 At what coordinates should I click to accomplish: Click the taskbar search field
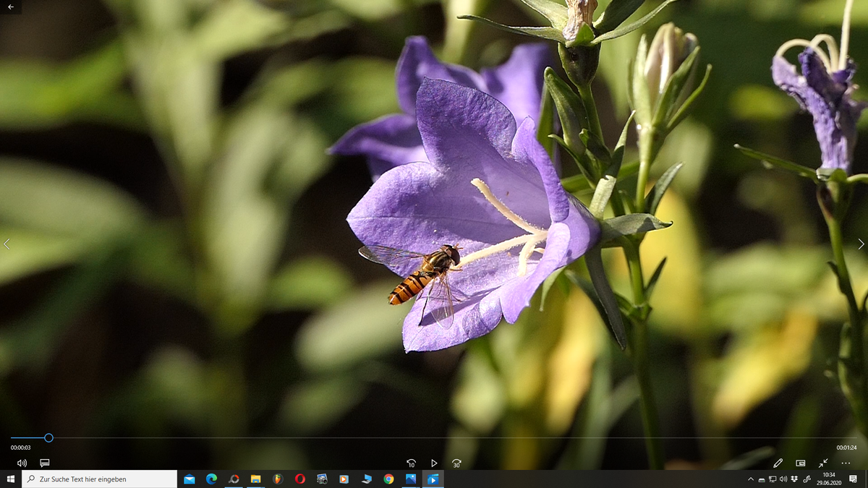tap(101, 479)
